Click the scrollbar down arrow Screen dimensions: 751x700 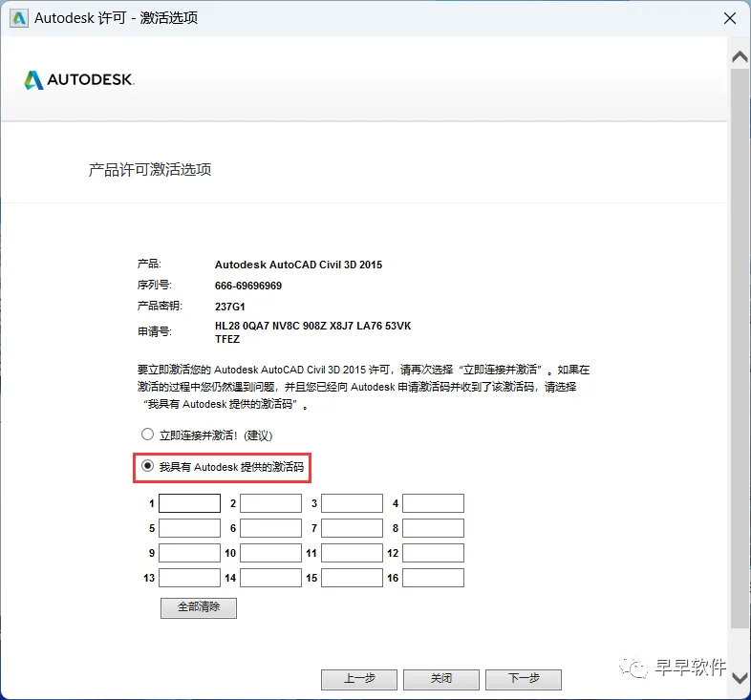(740, 678)
